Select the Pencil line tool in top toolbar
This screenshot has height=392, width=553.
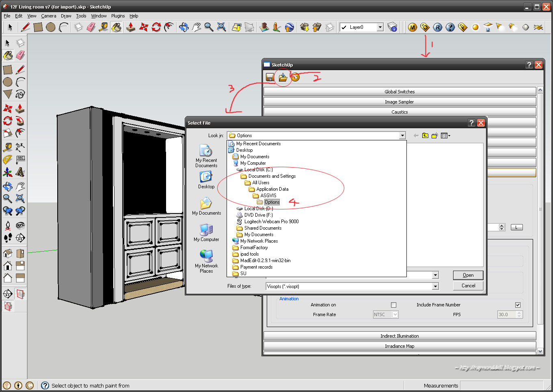tap(25, 27)
